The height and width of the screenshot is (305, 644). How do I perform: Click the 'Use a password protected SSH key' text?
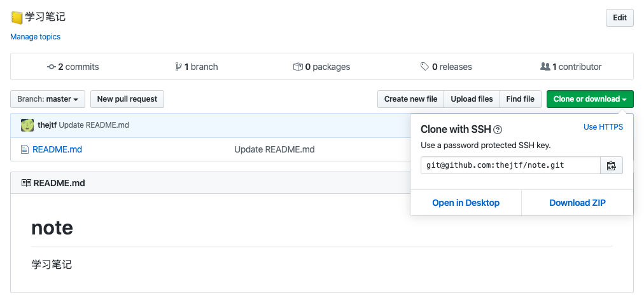coord(486,146)
